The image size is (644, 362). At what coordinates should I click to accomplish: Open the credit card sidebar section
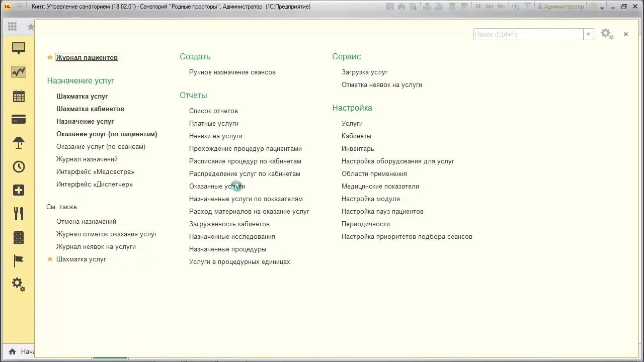(19, 120)
